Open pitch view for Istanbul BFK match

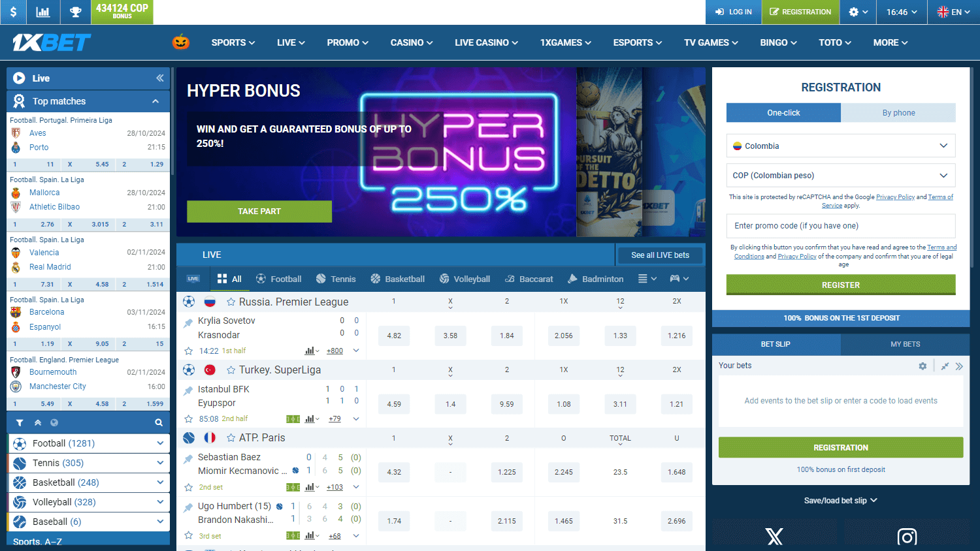(293, 419)
